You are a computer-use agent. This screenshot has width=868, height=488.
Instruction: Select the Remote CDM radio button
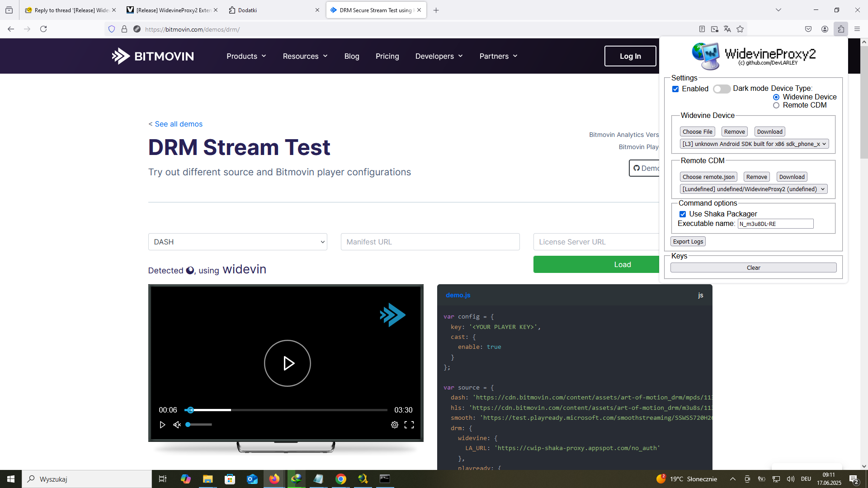pyautogui.click(x=776, y=105)
